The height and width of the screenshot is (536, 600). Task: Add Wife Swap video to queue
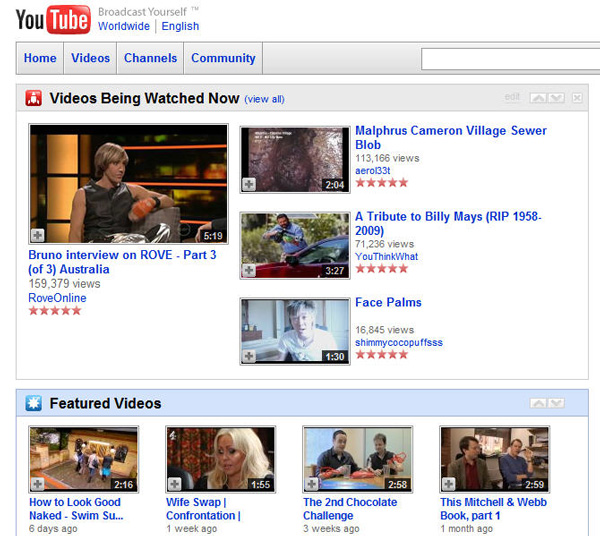tap(174, 484)
